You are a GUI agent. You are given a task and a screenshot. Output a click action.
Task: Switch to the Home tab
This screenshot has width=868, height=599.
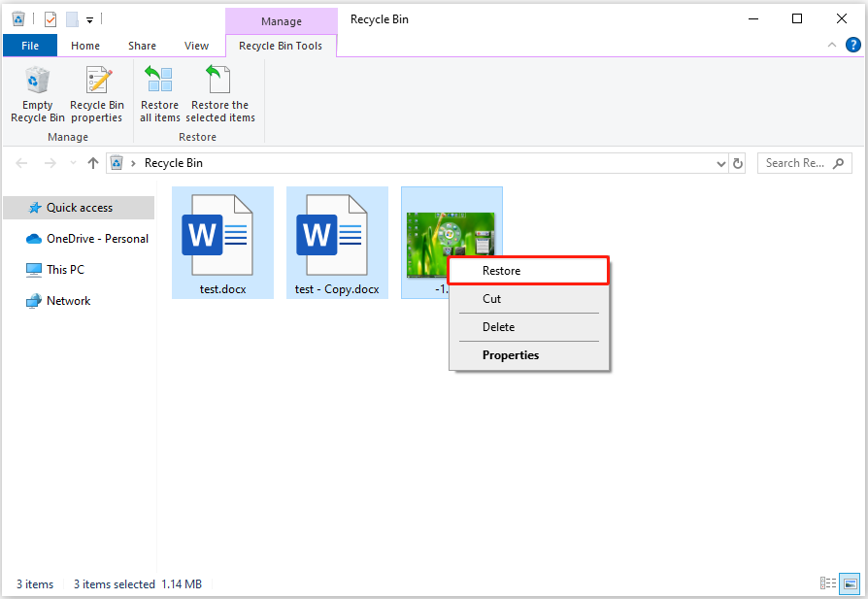coord(85,46)
